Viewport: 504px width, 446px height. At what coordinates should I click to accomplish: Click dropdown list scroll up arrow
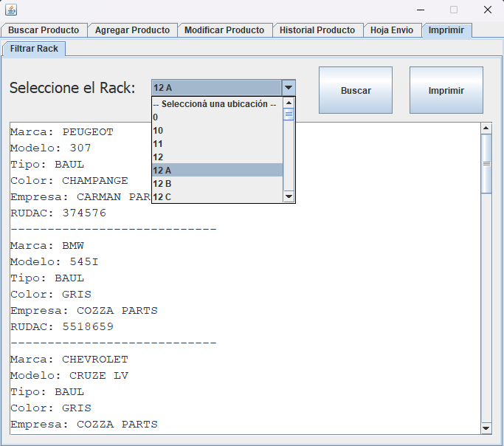[289, 103]
